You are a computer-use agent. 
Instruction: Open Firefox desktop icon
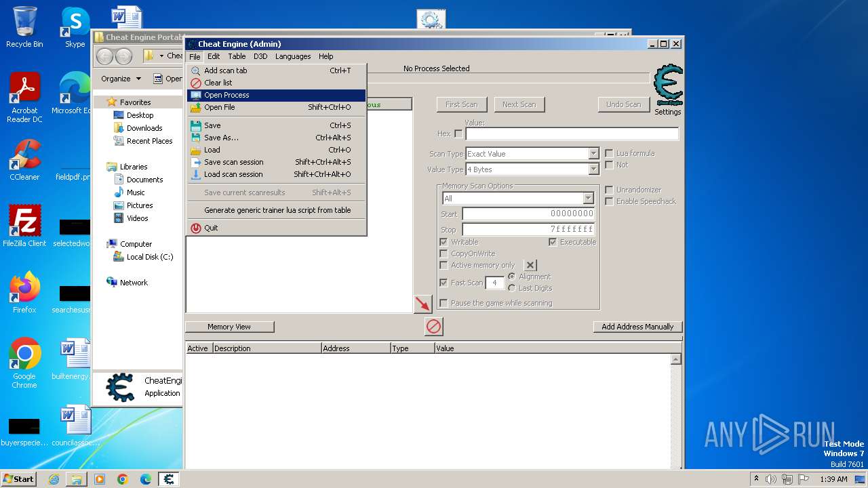24,293
